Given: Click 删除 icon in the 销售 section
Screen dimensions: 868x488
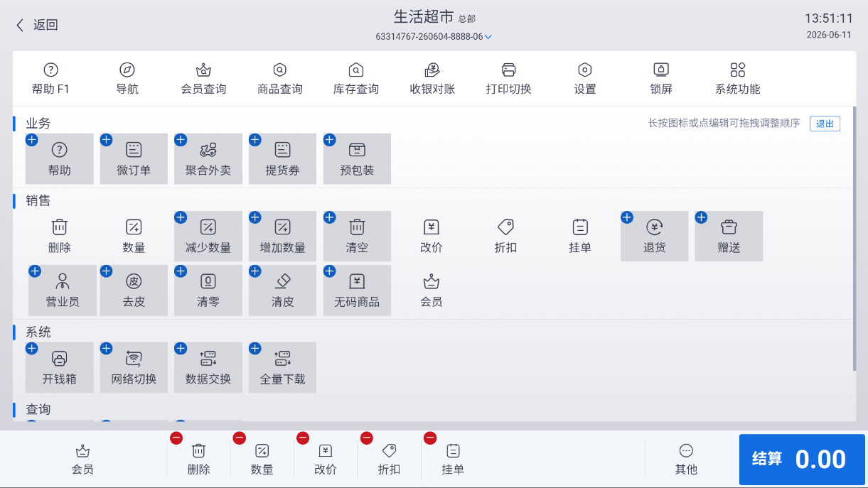Looking at the screenshot, I should click(x=60, y=237).
